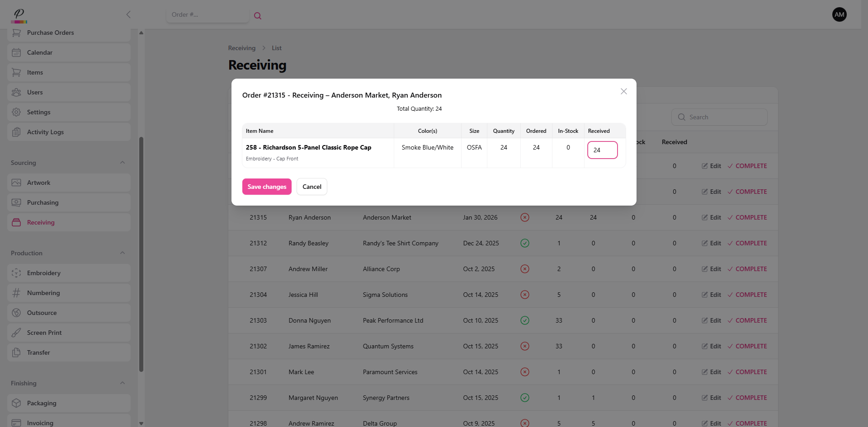Select the Numbering tool icon
868x427 pixels.
16,293
